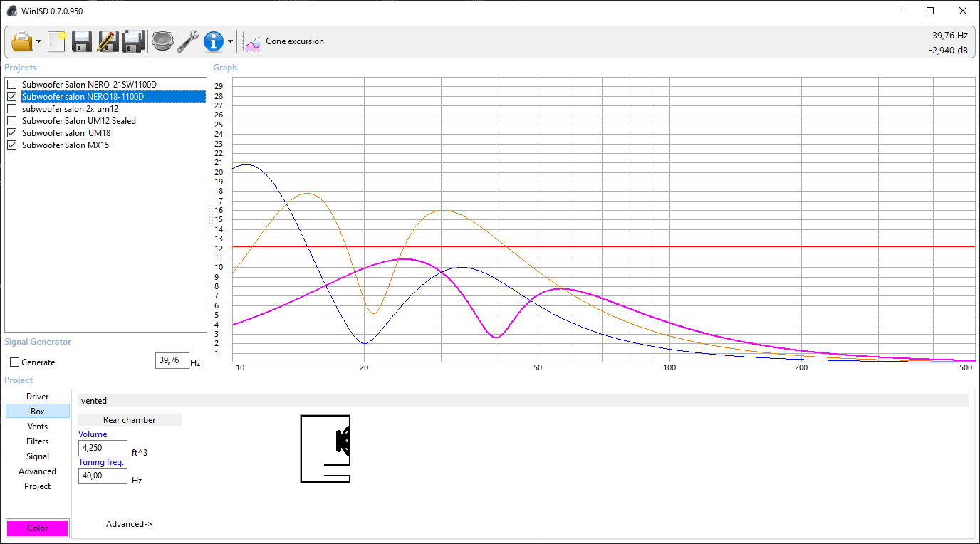The height and width of the screenshot is (544, 980).
Task: Click the signal generator frequency field
Action: coord(172,360)
